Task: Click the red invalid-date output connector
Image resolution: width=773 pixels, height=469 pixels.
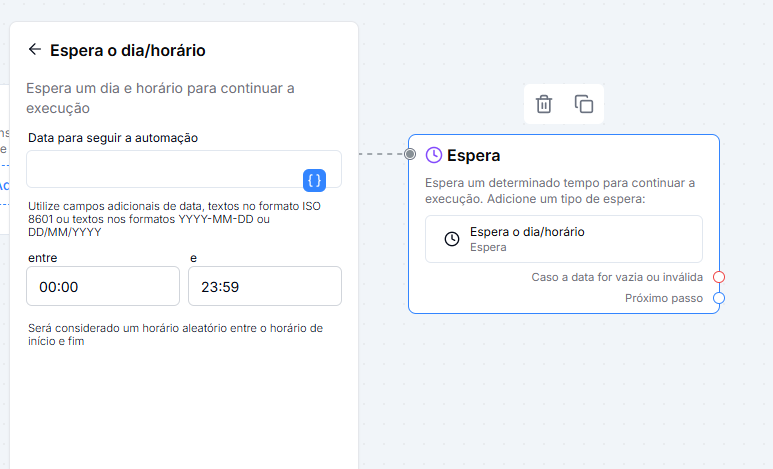Action: (x=719, y=277)
